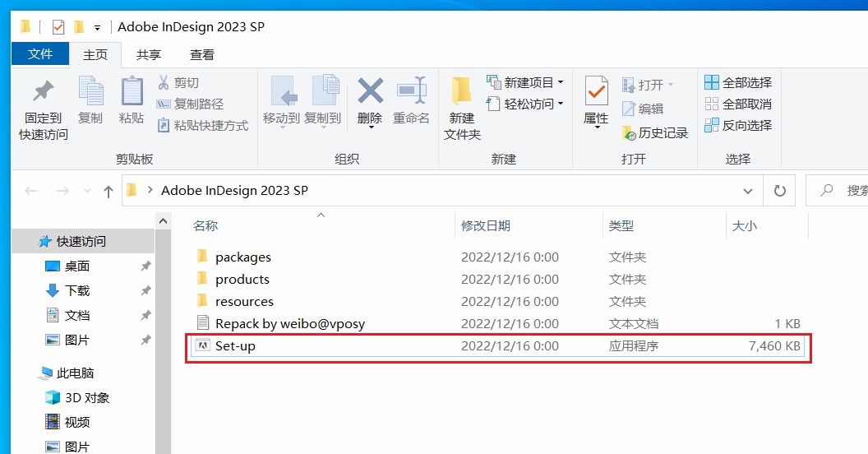Click the Rename icon in ribbon
Image resolution: width=868 pixels, height=454 pixels.
(x=411, y=93)
